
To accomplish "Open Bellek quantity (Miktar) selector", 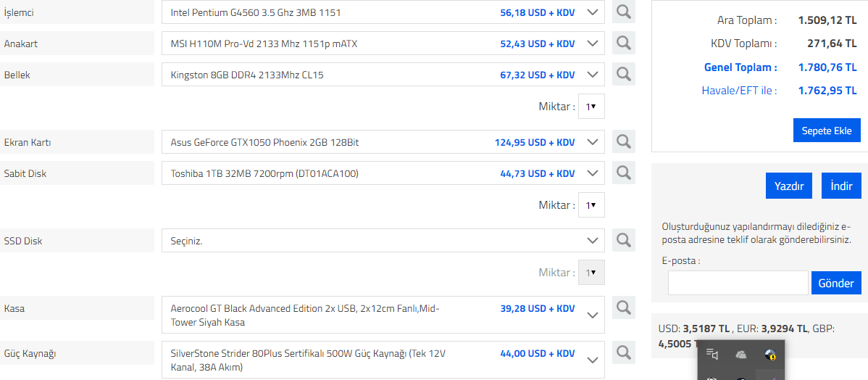I will click(591, 107).
